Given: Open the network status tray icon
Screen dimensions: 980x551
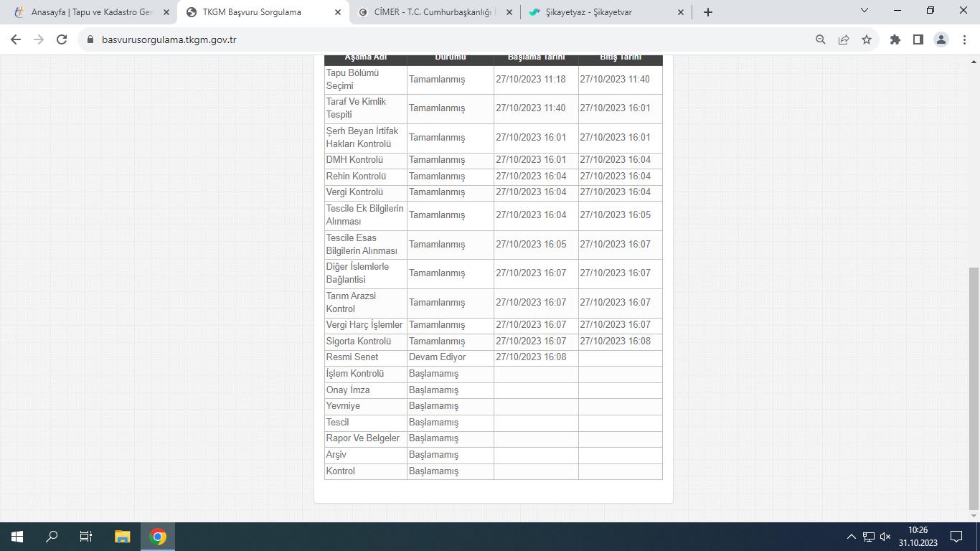Looking at the screenshot, I should coord(869,537).
